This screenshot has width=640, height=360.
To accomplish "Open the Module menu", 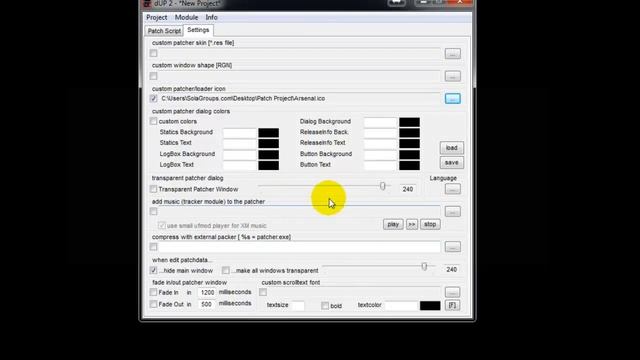I will (186, 17).
